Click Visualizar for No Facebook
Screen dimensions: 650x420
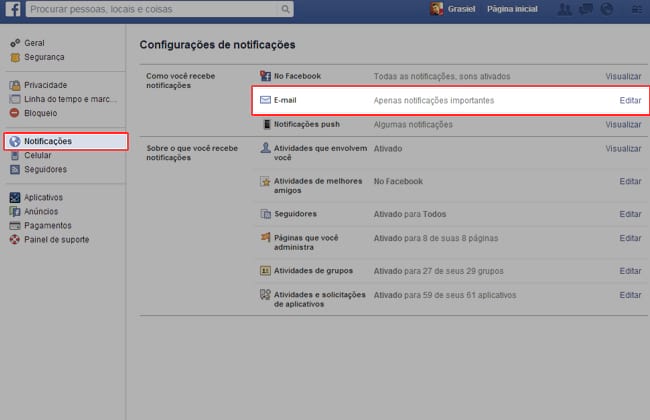pyautogui.click(x=623, y=76)
